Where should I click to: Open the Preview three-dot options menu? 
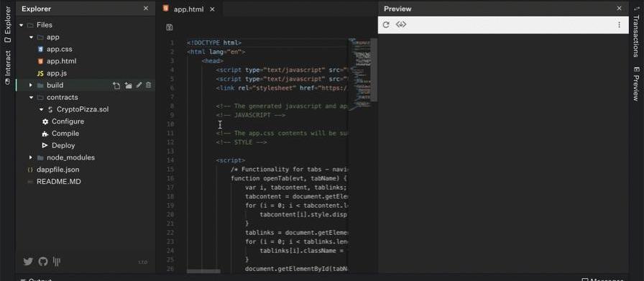point(619,24)
